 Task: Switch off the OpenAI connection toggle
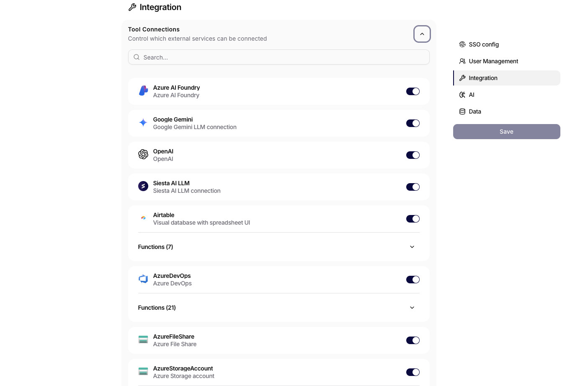tap(413, 155)
